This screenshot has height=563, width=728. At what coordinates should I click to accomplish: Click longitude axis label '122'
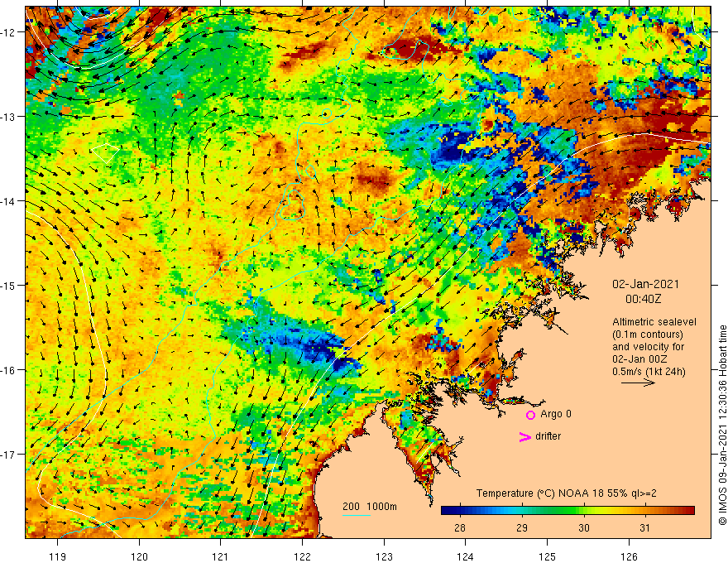[x=302, y=556]
